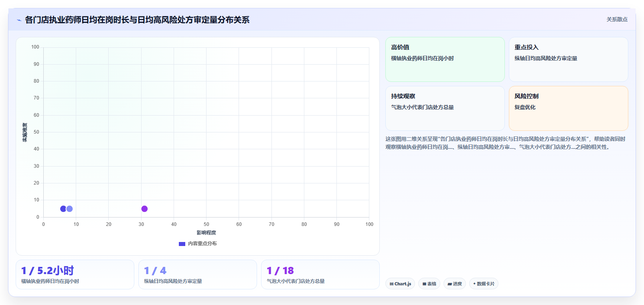This screenshot has width=644, height=305.
Task: Click the 气泡大小代表门店处方总量 label under 1 / 18
Action: pyautogui.click(x=296, y=281)
